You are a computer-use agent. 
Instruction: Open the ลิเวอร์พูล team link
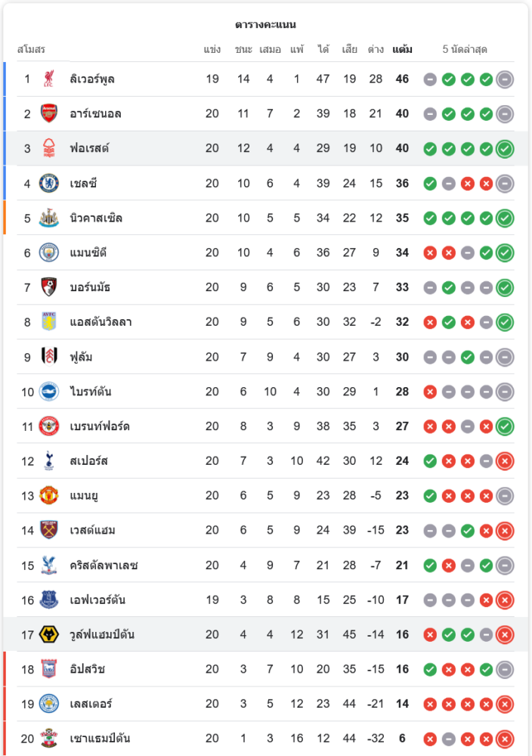coord(92,79)
